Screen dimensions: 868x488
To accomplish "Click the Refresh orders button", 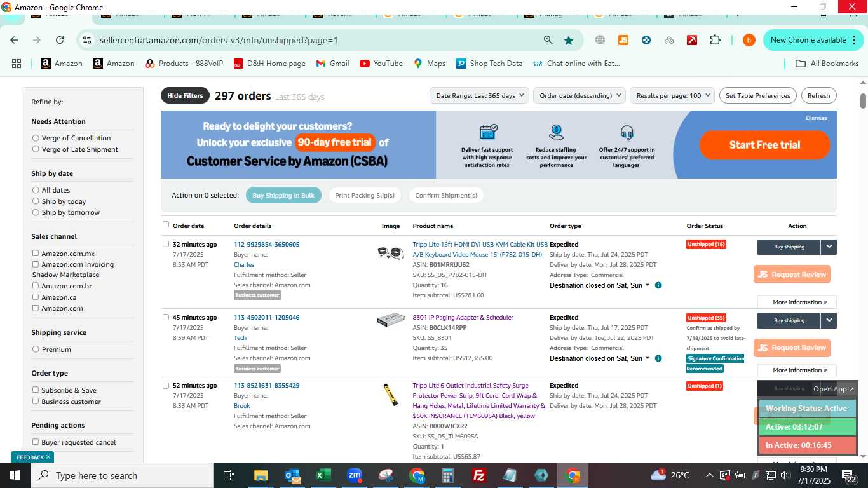I will 818,95.
